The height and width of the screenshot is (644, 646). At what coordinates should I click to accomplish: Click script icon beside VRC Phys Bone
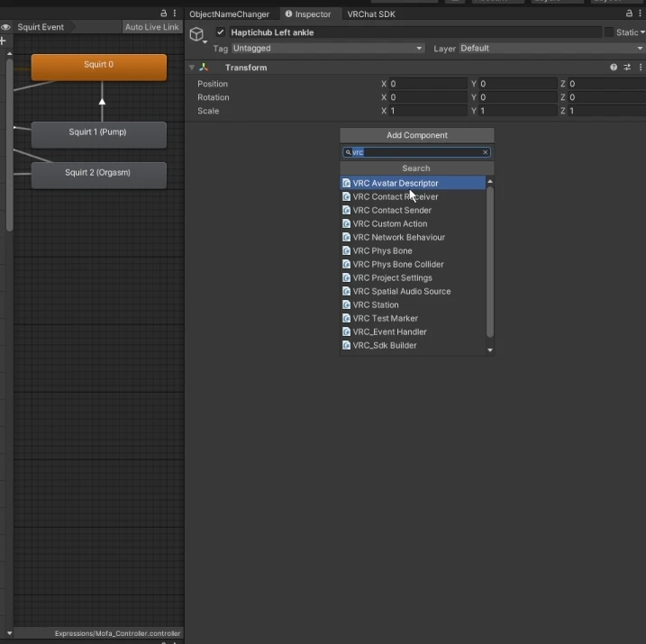pyautogui.click(x=347, y=250)
